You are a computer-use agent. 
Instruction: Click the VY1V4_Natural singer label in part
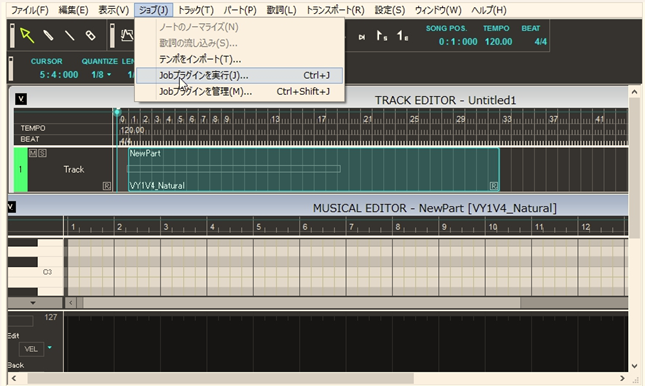pos(157,186)
